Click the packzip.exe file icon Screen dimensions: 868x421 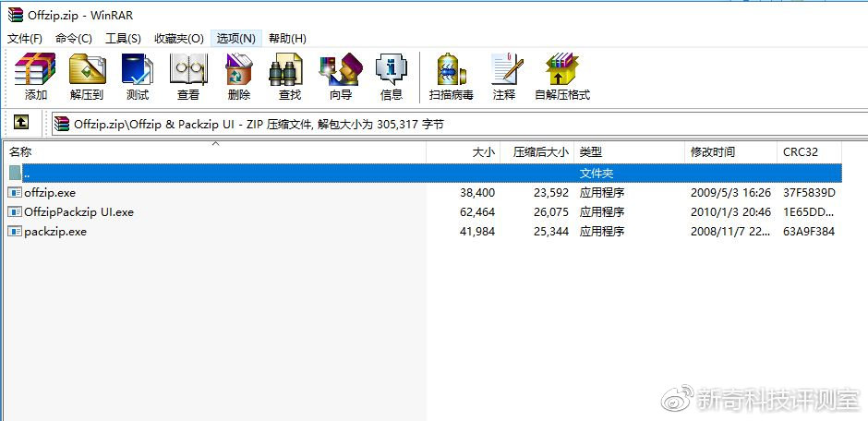[15, 231]
